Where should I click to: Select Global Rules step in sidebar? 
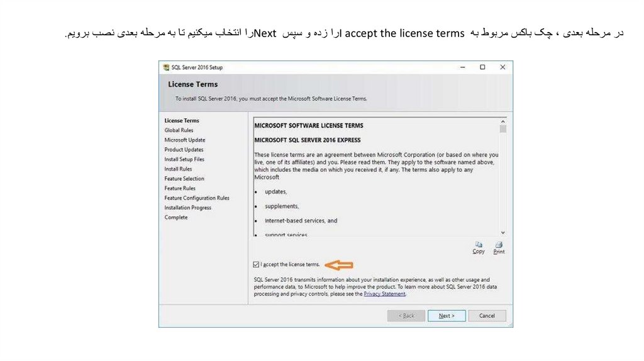click(179, 130)
